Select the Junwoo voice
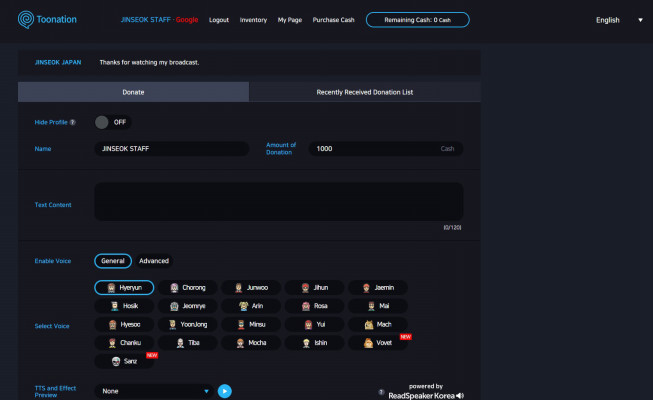The image size is (653, 400). pyautogui.click(x=251, y=288)
